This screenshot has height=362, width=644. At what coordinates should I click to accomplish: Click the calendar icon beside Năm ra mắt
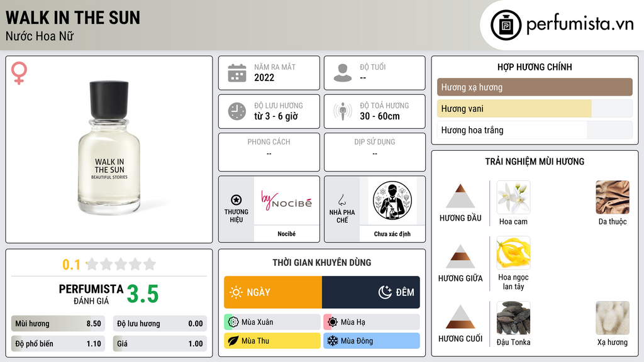tap(237, 73)
